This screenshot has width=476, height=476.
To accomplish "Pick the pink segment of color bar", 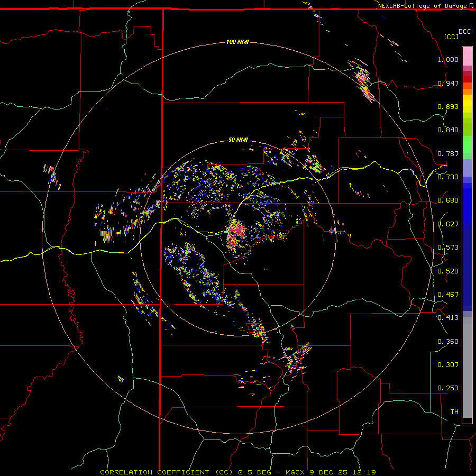I will 467,57.
